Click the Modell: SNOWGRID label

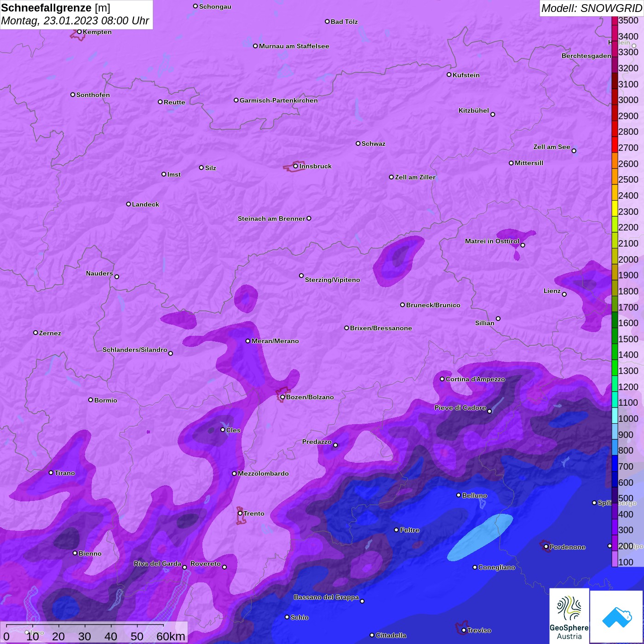[591, 8]
